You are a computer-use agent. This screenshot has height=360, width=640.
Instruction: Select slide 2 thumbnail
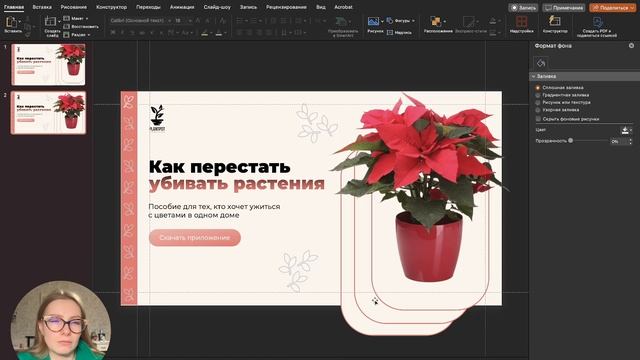pyautogui.click(x=49, y=113)
